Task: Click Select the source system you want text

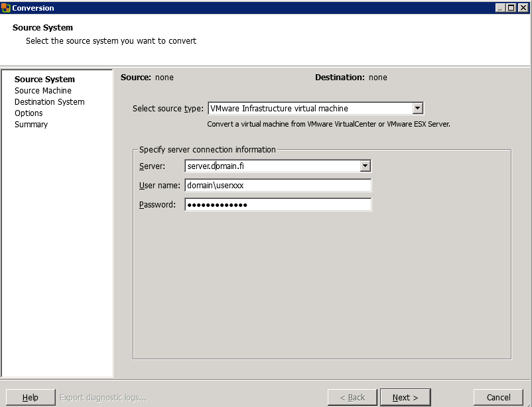Action: 111,41
